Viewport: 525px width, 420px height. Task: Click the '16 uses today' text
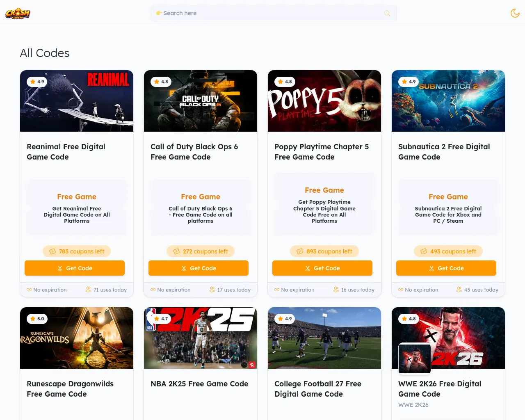(358, 290)
